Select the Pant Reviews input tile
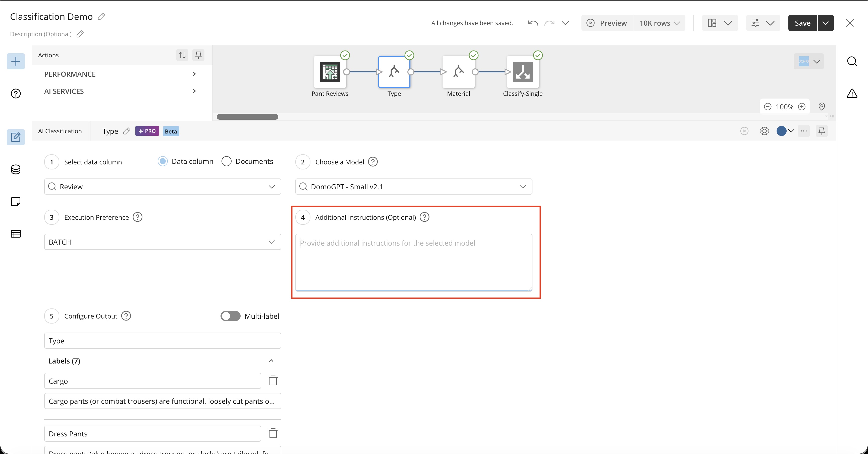Screen dimensions: 868x454 click(330, 72)
